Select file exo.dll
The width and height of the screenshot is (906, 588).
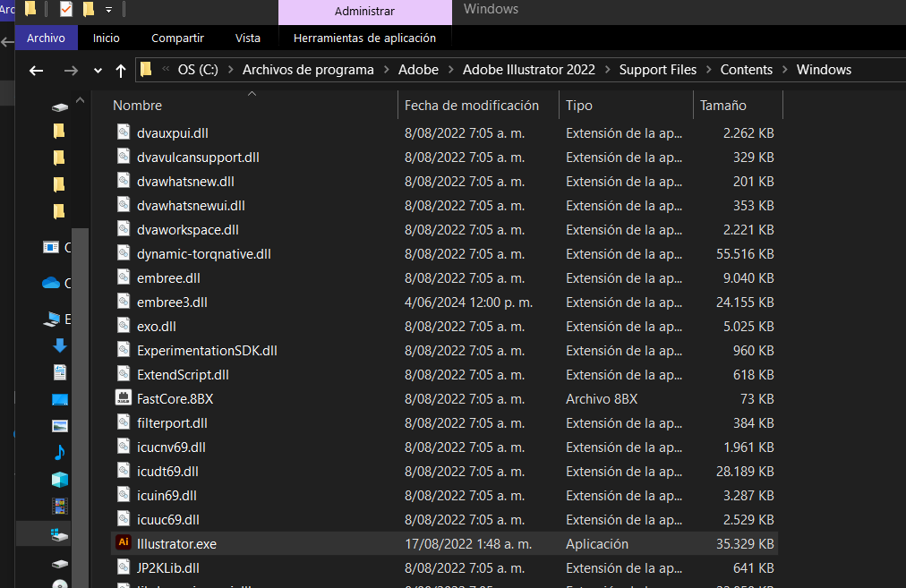[157, 326]
